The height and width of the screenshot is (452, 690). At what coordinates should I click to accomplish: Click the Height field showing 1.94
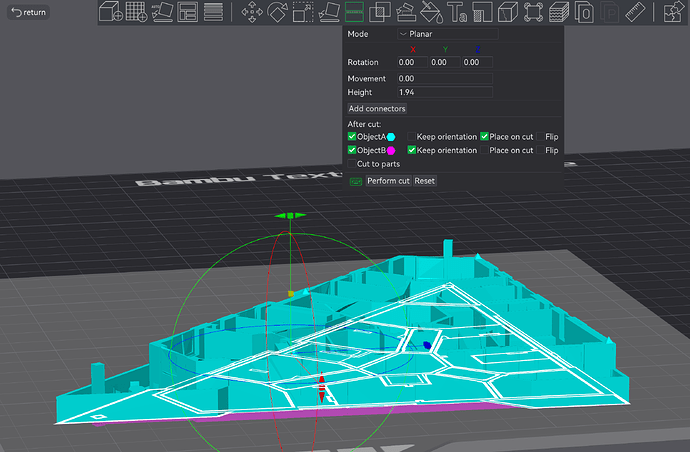444,92
